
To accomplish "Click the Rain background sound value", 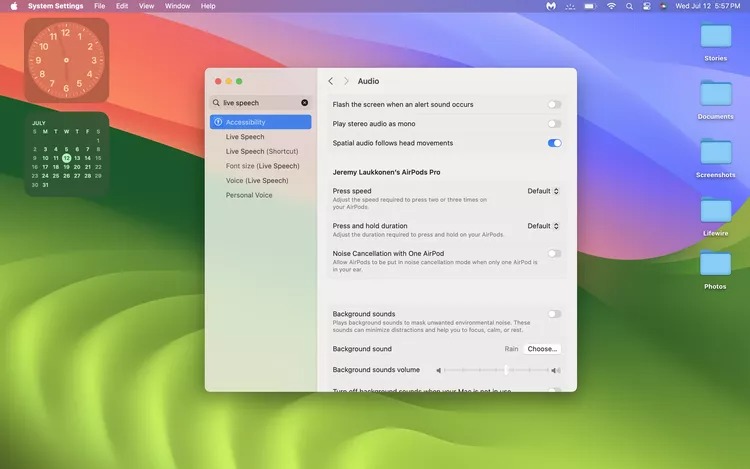I will [x=511, y=349].
